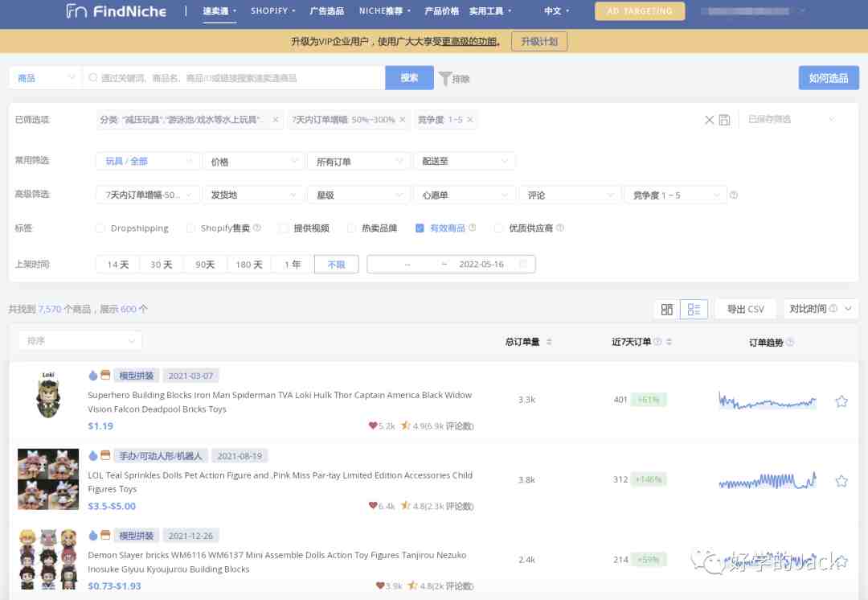
Task: Select 30 天 listing time
Action: (x=161, y=265)
